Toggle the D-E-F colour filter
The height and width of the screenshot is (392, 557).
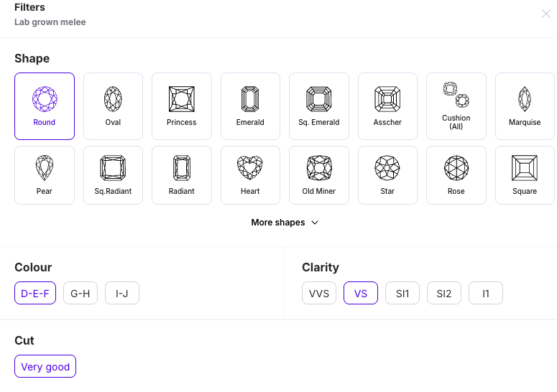pos(35,293)
